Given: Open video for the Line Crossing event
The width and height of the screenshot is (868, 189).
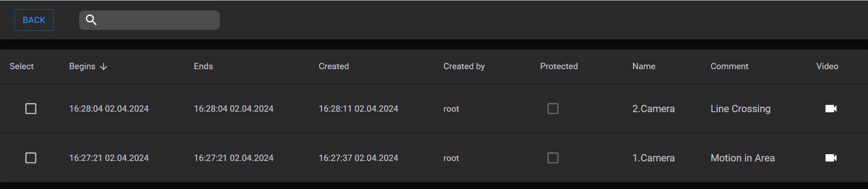Looking at the screenshot, I should point(831,109).
